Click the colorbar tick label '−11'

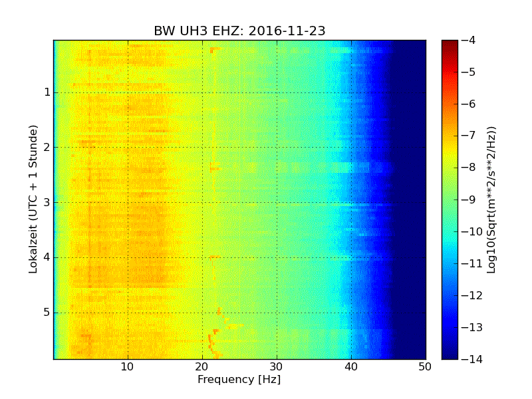click(472, 263)
